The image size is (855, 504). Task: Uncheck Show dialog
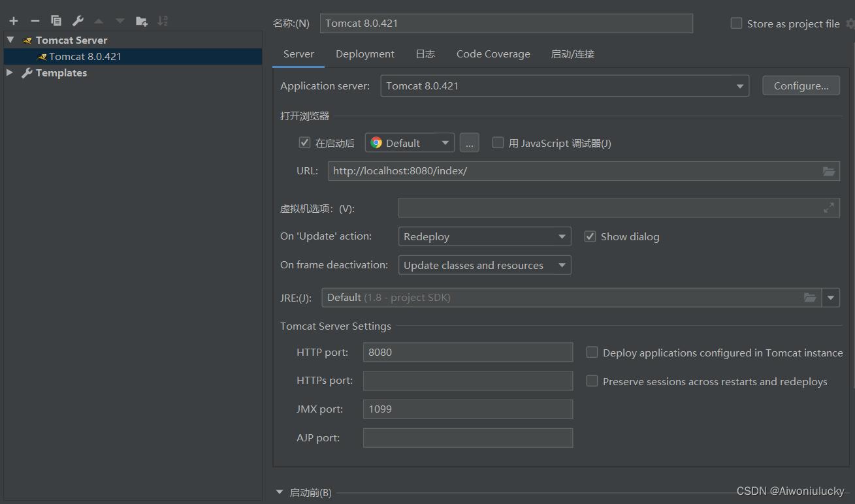[x=590, y=236]
